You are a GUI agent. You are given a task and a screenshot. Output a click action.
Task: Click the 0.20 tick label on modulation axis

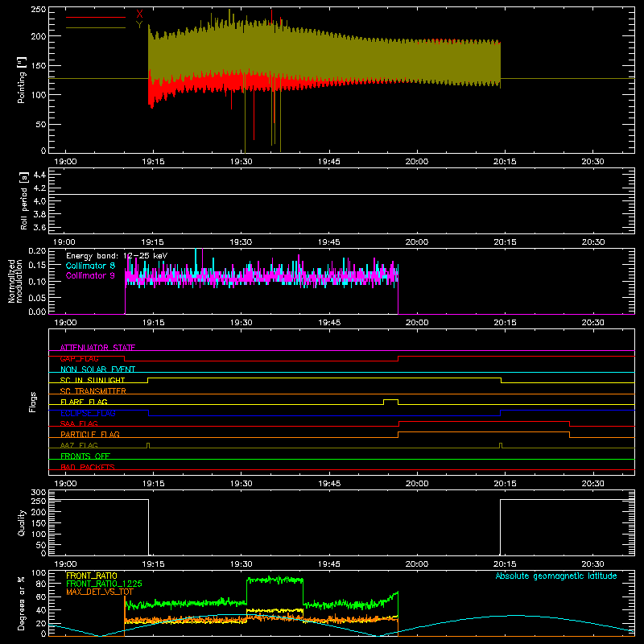[37, 251]
